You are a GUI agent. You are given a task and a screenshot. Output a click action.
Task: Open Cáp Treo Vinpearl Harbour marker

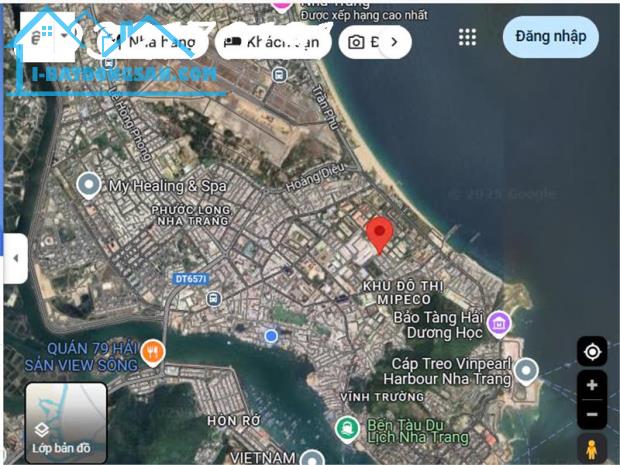pos(525,371)
